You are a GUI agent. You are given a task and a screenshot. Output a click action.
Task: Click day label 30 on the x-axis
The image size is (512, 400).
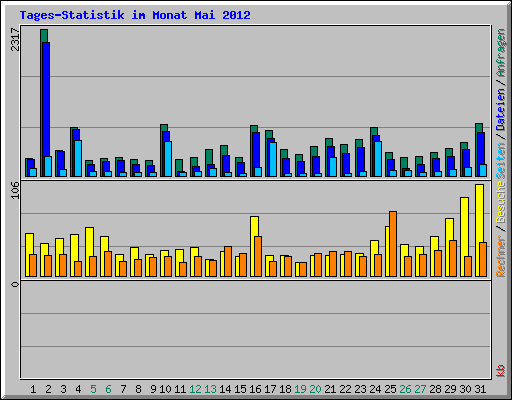tap(465, 389)
